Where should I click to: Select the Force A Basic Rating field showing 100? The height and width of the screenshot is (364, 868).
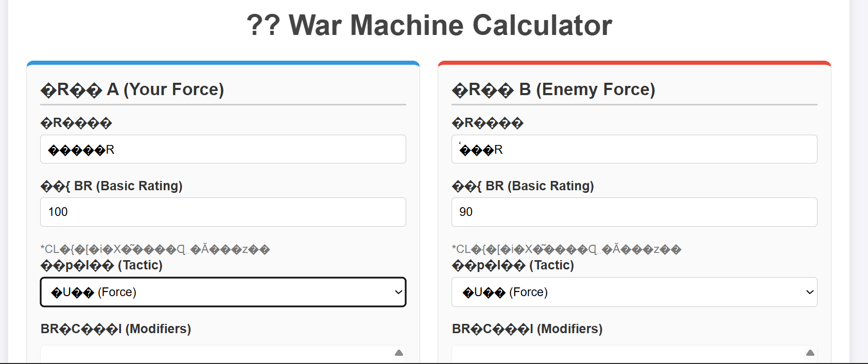pos(223,212)
